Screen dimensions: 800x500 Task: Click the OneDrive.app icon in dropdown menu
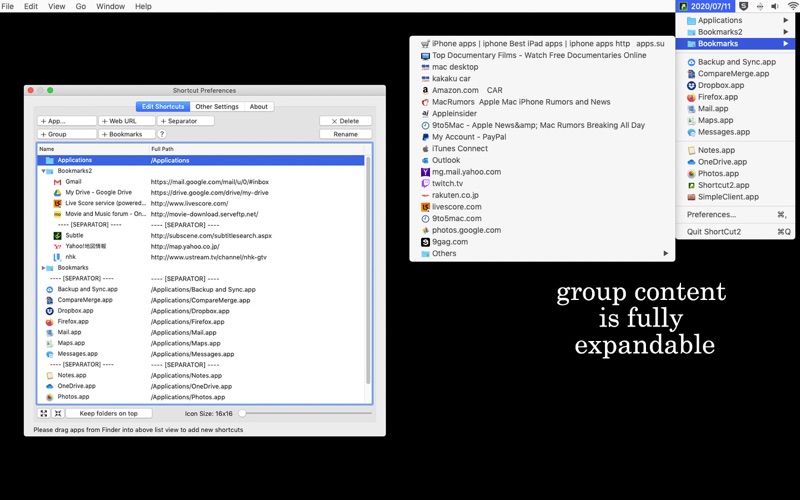691,162
